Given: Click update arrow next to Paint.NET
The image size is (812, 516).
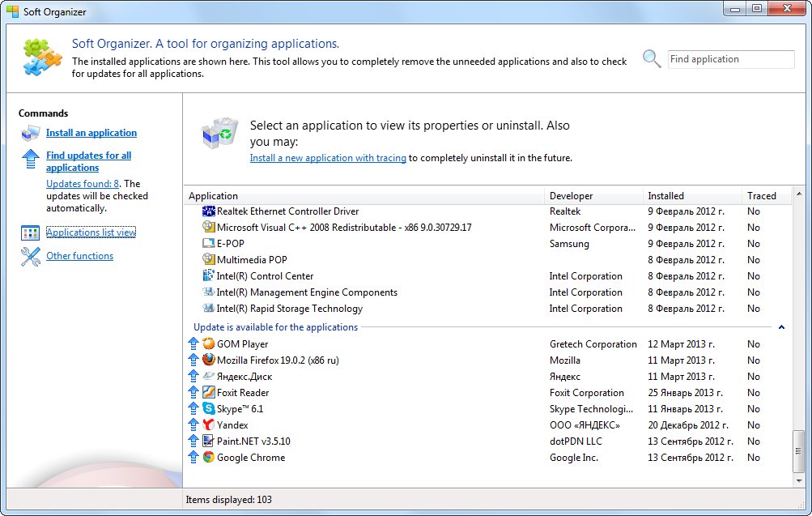Looking at the screenshot, I should coord(193,441).
